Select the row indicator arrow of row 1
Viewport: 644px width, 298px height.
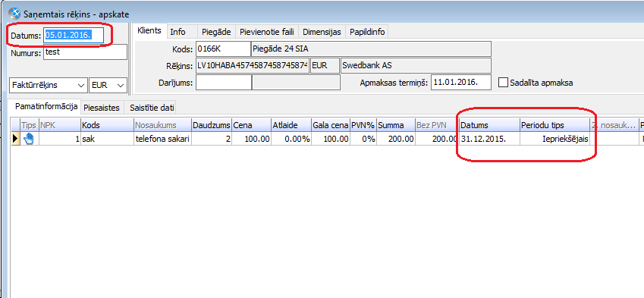[x=15, y=140]
